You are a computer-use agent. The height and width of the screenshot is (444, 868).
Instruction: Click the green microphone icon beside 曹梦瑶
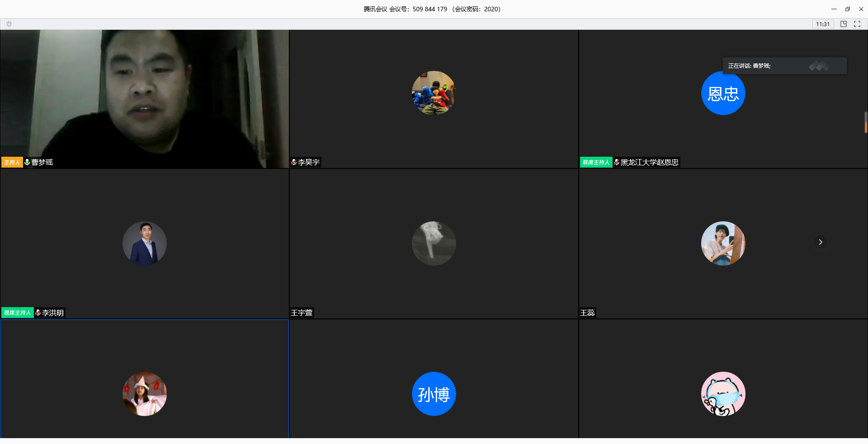[x=27, y=162]
